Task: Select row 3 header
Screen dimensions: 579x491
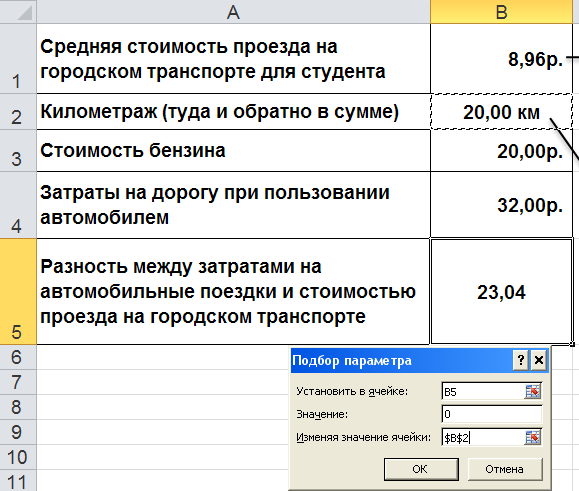Action: point(18,151)
